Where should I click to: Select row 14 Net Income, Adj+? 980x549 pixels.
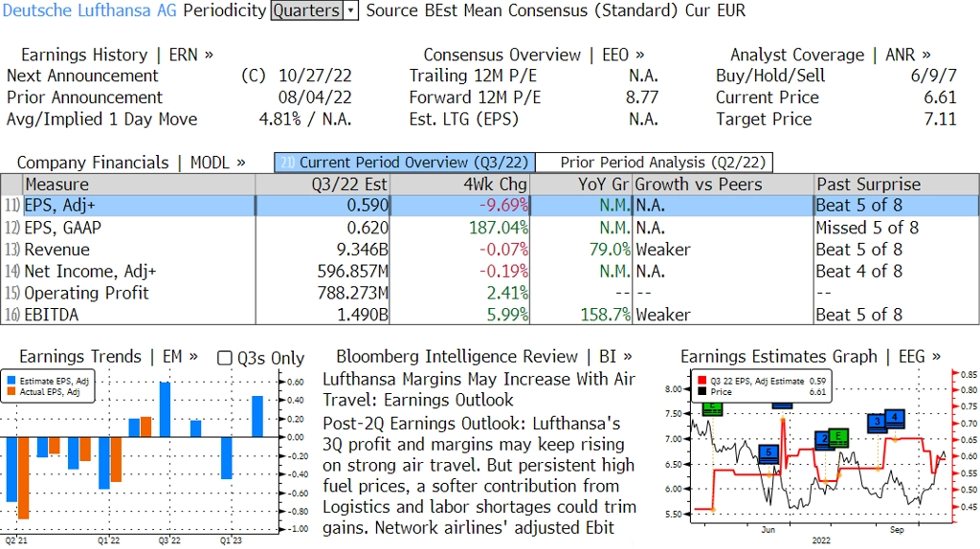pyautogui.click(x=490, y=271)
